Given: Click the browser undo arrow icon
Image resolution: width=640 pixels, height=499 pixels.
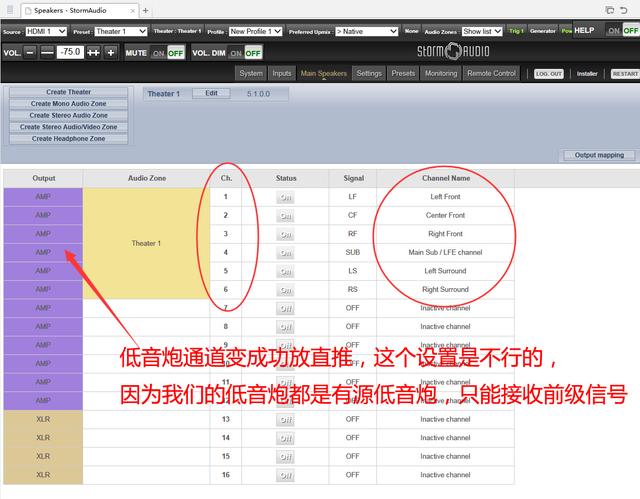Looking at the screenshot, I should click(x=624, y=10).
